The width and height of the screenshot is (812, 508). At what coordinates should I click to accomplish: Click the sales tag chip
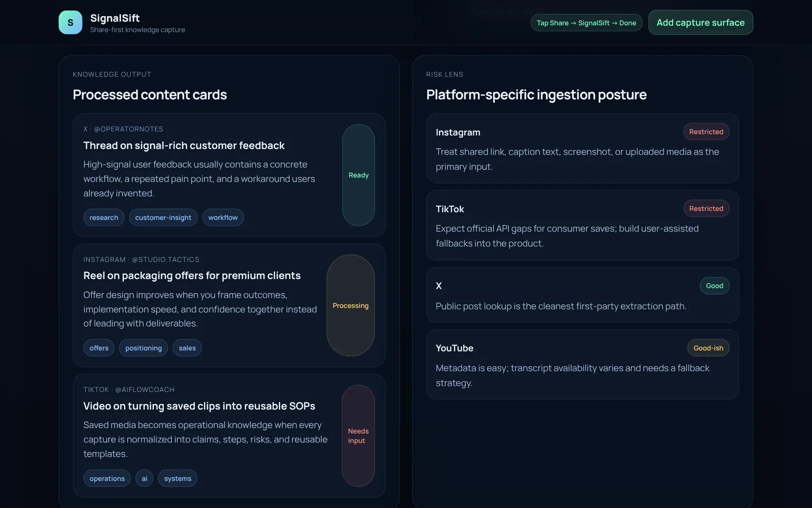187,348
